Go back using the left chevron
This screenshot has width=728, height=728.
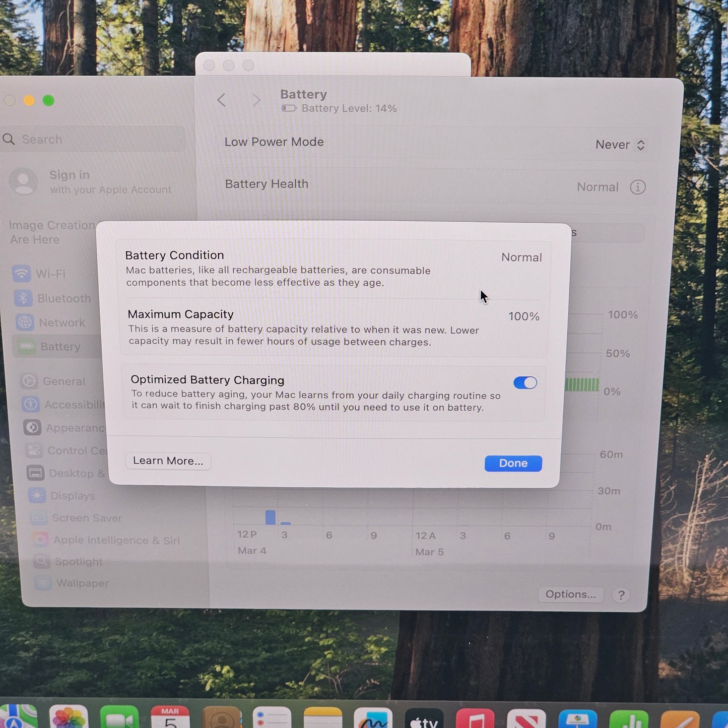point(221,100)
